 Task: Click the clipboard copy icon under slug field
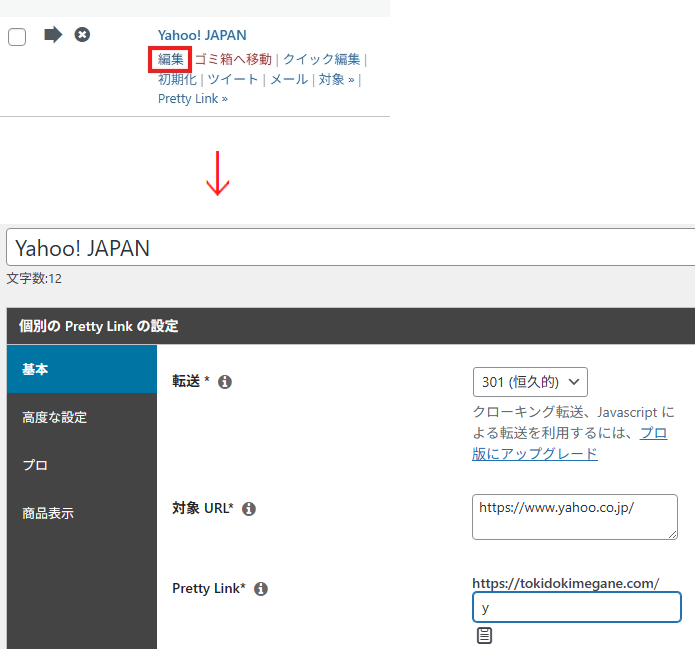tap(484, 635)
